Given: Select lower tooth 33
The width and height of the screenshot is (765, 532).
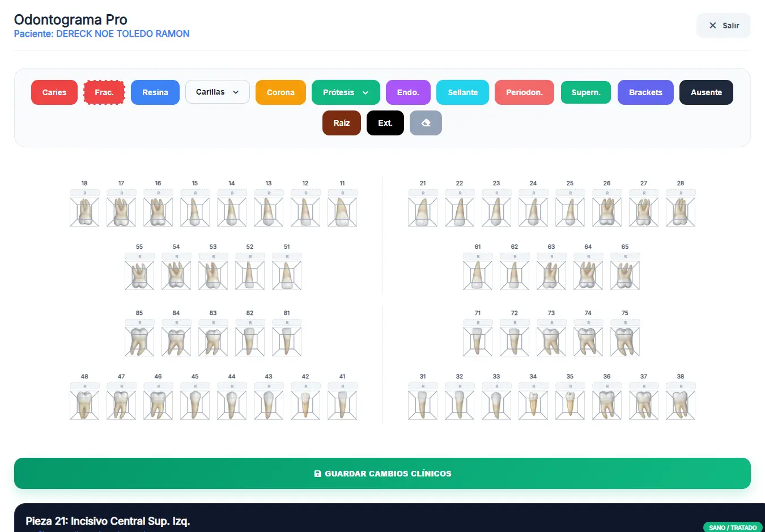Looking at the screenshot, I should coord(496,405).
